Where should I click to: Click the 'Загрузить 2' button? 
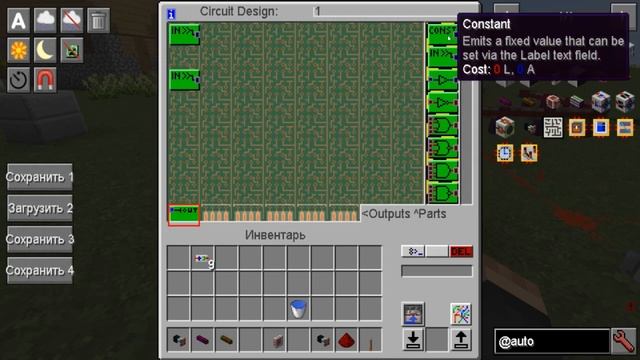click(40, 208)
